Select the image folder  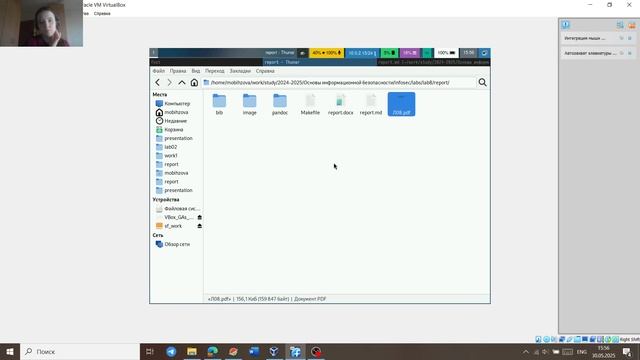pyautogui.click(x=249, y=104)
